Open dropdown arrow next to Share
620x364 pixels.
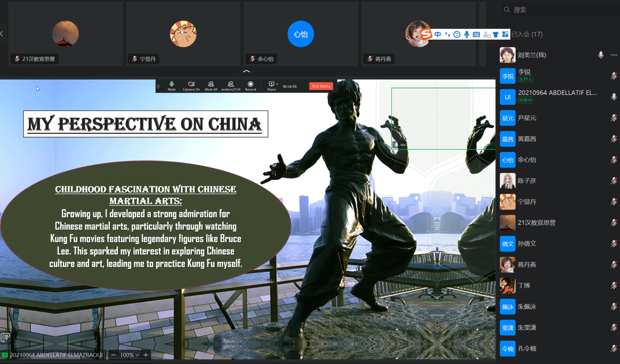(x=277, y=84)
